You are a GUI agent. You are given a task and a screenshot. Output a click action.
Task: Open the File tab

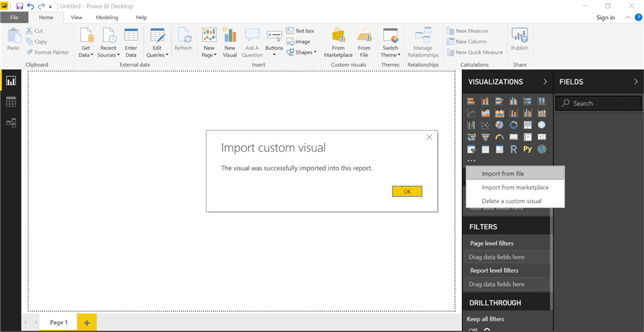[x=14, y=17]
